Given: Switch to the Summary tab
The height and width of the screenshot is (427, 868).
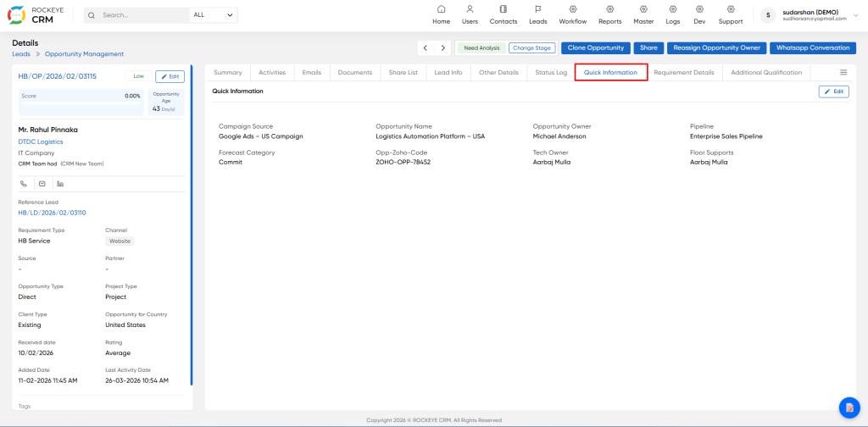Looking at the screenshot, I should click(x=227, y=73).
